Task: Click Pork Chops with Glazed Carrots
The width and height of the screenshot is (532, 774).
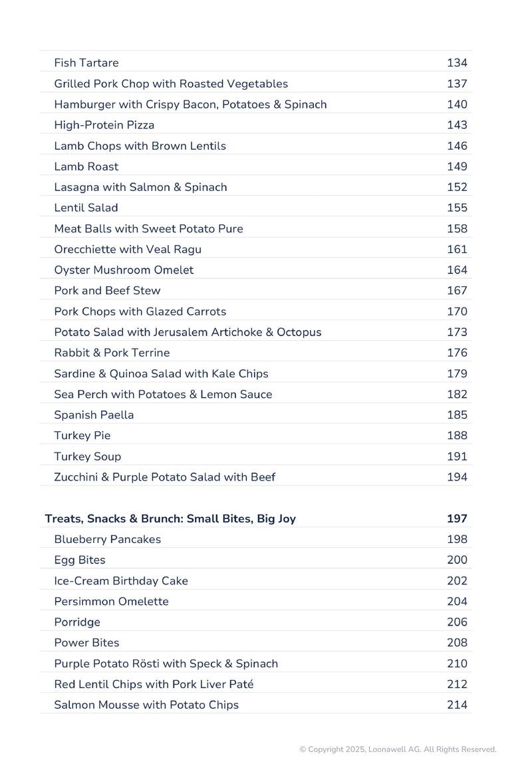Action: pyautogui.click(x=140, y=311)
